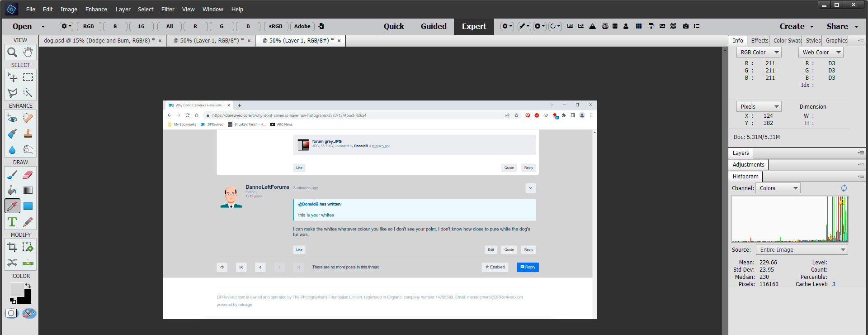Switch to Guided mode tab
The width and height of the screenshot is (868, 335).
(434, 26)
